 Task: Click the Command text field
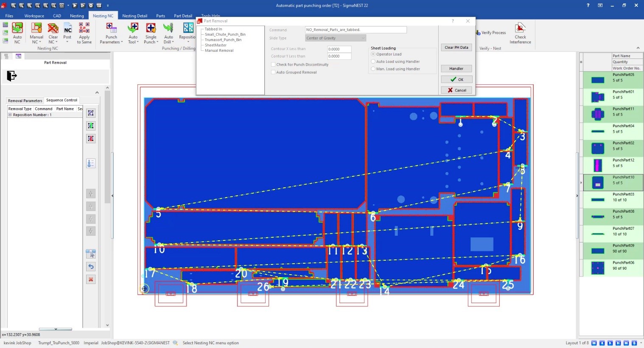tap(356, 30)
